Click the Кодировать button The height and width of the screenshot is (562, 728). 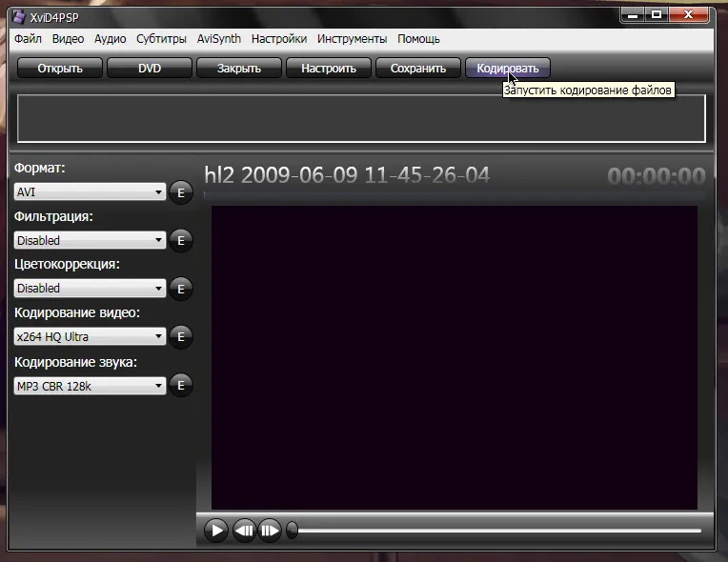pos(507,68)
